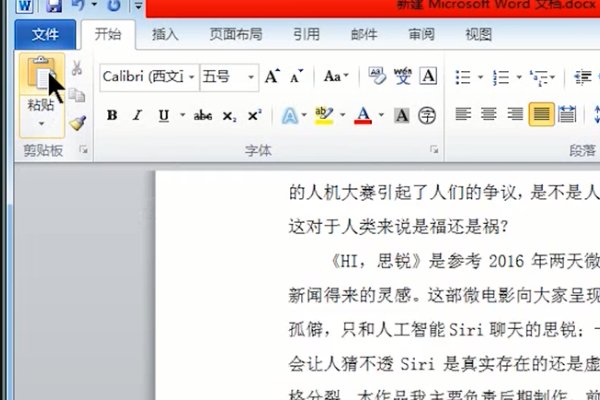Click the Paste clipboard icon

pyautogui.click(x=42, y=73)
